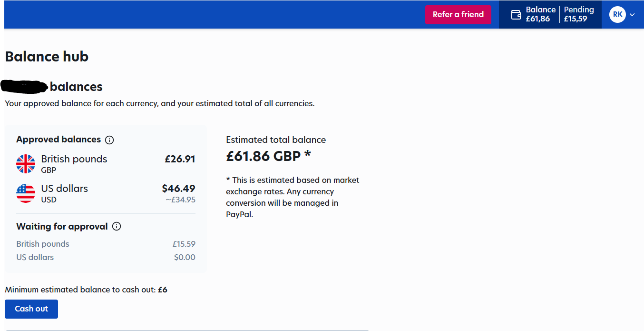This screenshot has height=331, width=644.
Task: Click the info icon beside Approved balances
Action: coord(109,140)
